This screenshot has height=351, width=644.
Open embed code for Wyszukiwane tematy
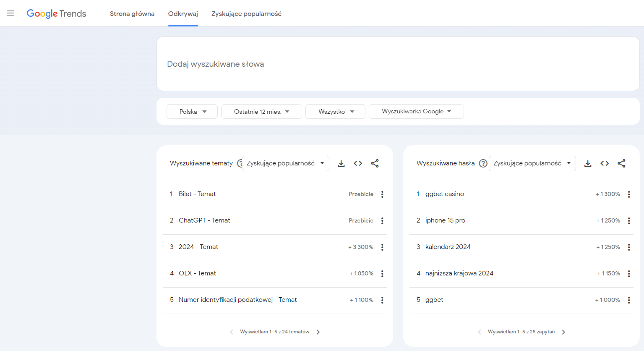[358, 163]
